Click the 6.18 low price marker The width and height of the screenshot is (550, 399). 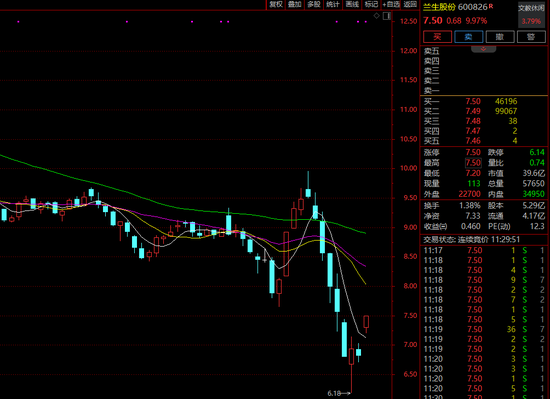coord(334,393)
